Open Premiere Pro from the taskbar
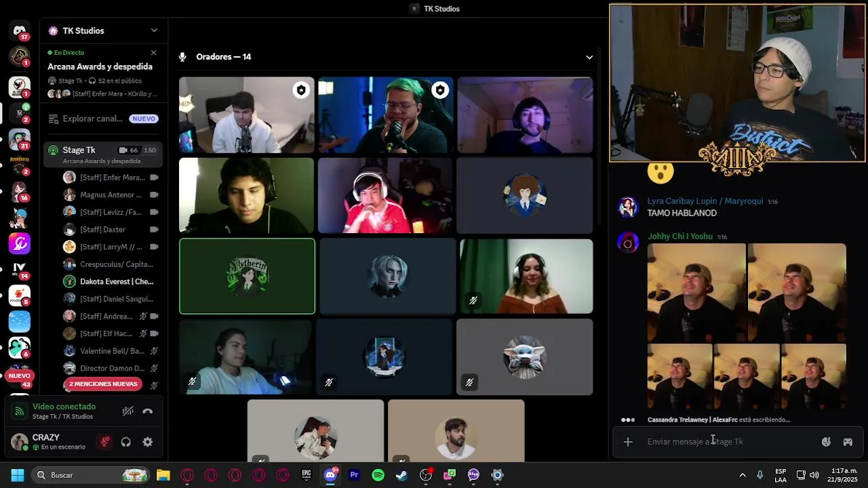The width and height of the screenshot is (868, 488). tap(354, 475)
